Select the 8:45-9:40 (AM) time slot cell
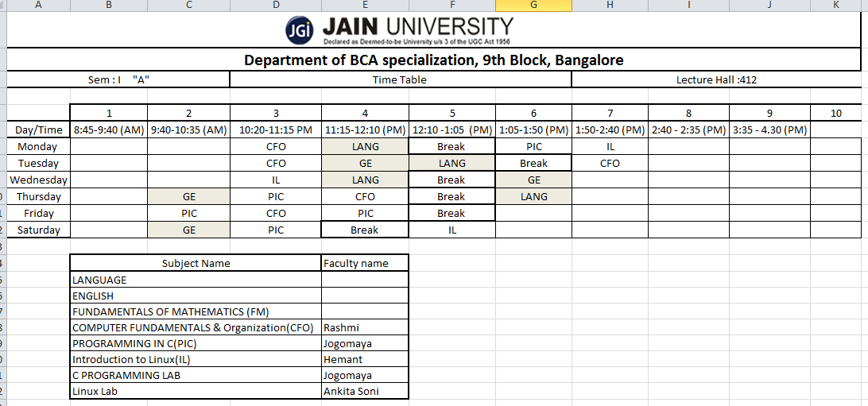Viewport: 868px width, 406px height. (x=109, y=130)
